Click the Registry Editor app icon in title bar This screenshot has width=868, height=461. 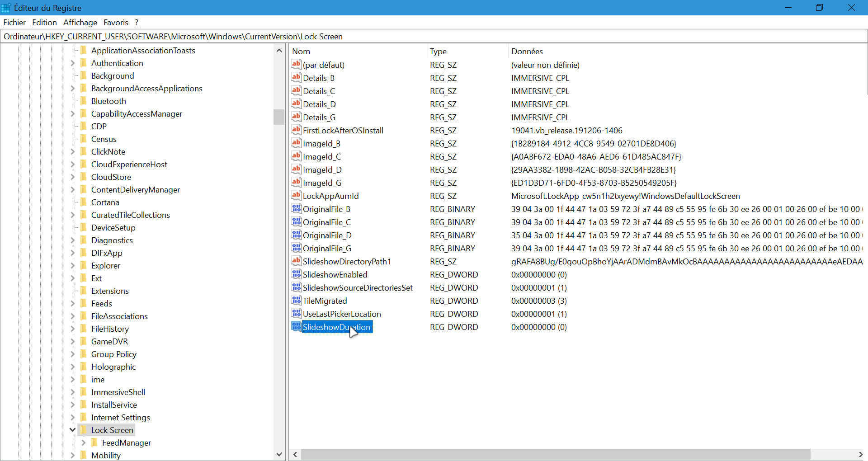tap(6, 8)
